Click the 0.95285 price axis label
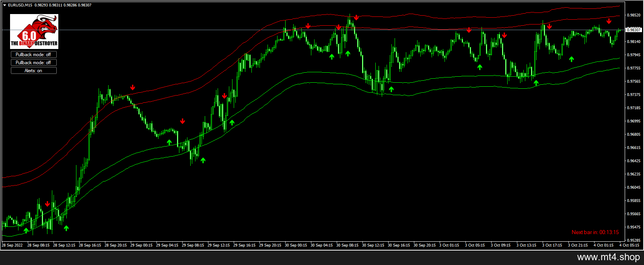This screenshot has width=644, height=265. point(634,241)
